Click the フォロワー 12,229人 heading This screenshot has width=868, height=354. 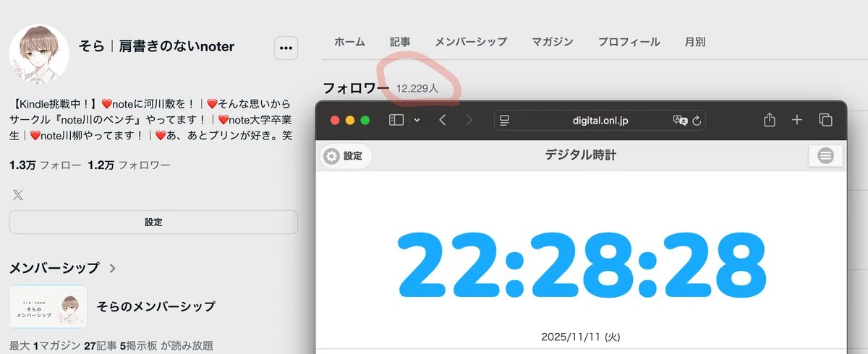pyautogui.click(x=380, y=88)
